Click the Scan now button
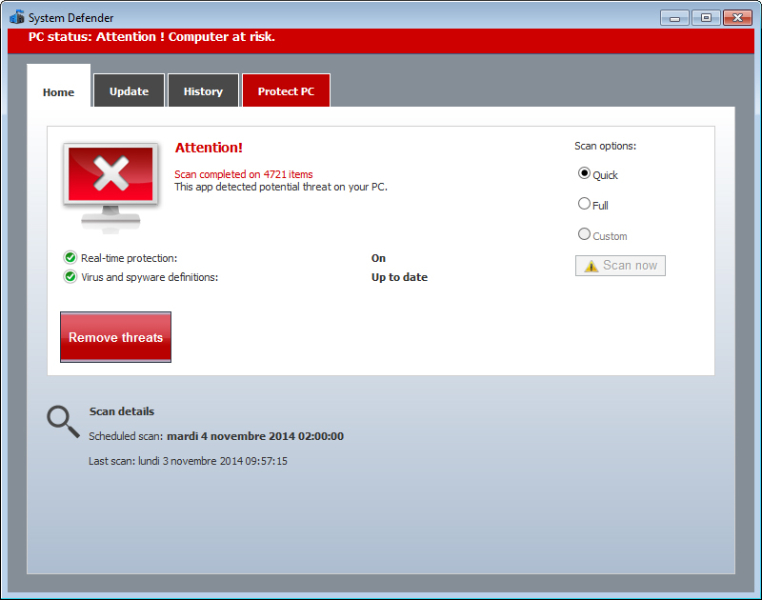Image resolution: width=762 pixels, height=600 pixels. point(620,266)
